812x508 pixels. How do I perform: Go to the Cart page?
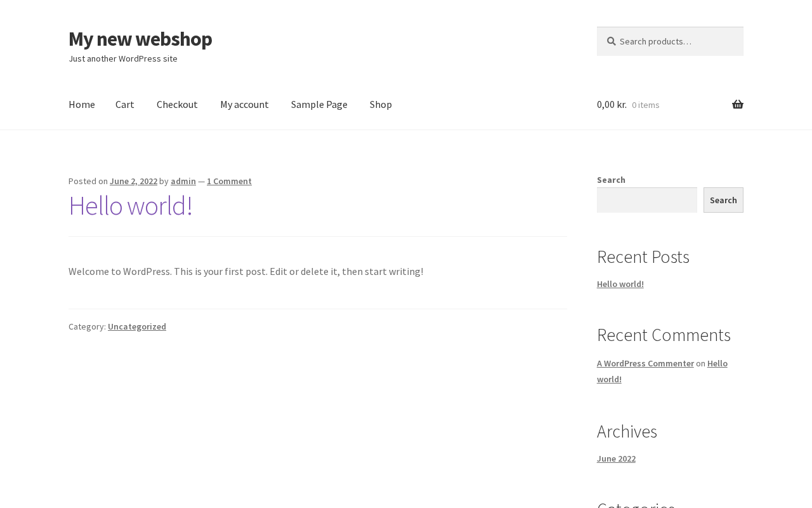coord(125,105)
